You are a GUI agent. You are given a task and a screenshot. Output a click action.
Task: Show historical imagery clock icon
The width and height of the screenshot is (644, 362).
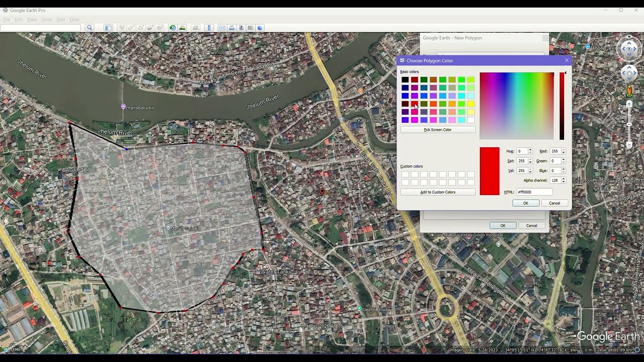click(x=173, y=28)
